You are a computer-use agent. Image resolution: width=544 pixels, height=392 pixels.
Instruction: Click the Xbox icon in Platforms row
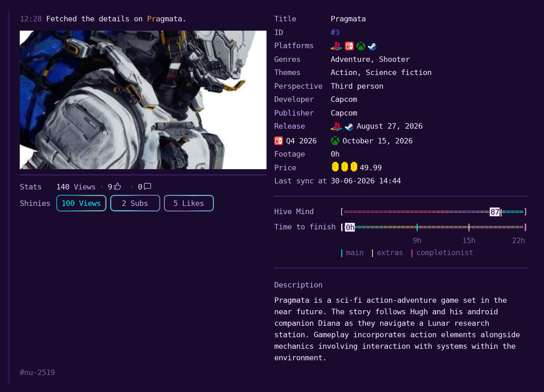(361, 46)
